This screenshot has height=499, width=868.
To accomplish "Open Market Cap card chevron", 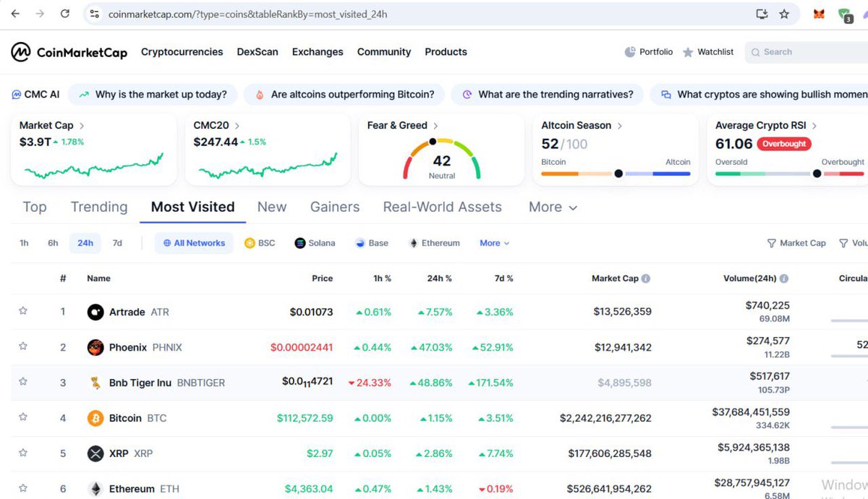I will (x=82, y=126).
